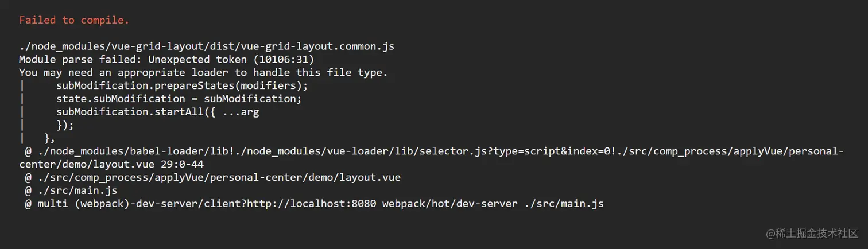The width and height of the screenshot is (868, 249).
Task: Click the subModification.prepareStates(modifiers) code line
Action: pos(183,86)
